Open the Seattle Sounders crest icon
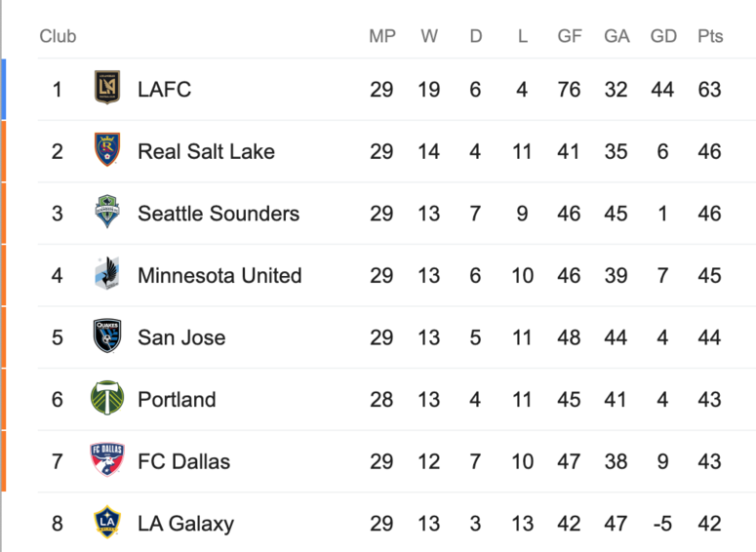Image resolution: width=756 pixels, height=552 pixels. click(x=107, y=212)
